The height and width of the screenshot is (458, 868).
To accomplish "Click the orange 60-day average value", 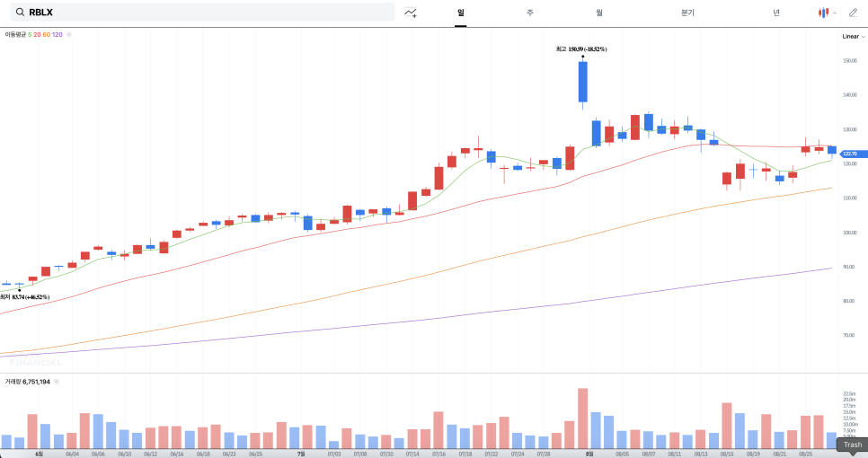I will click(x=46, y=34).
